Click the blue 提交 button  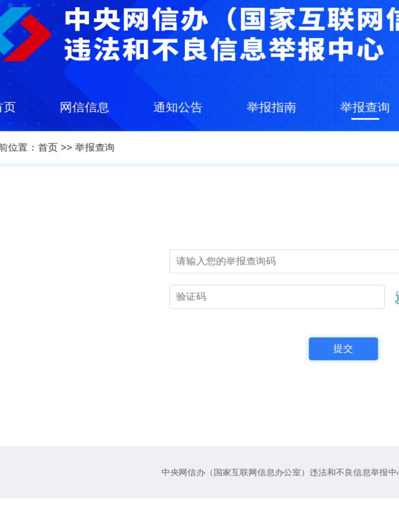click(343, 349)
